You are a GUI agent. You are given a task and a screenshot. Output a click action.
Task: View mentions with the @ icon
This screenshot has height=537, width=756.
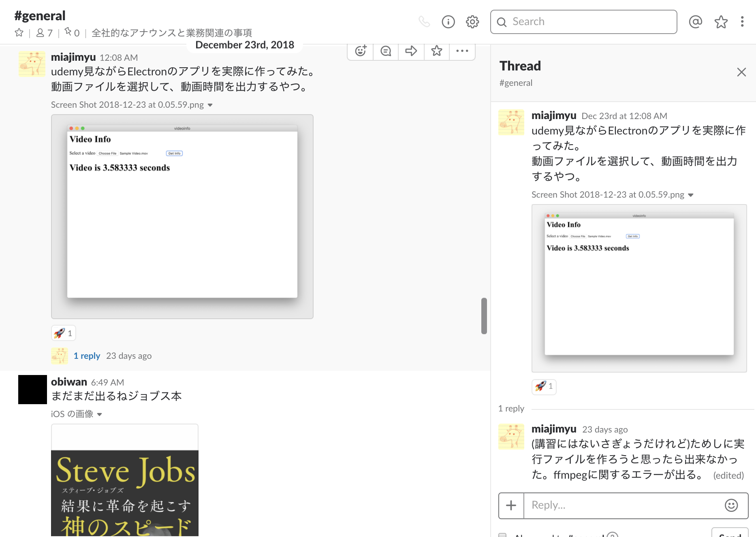(695, 22)
